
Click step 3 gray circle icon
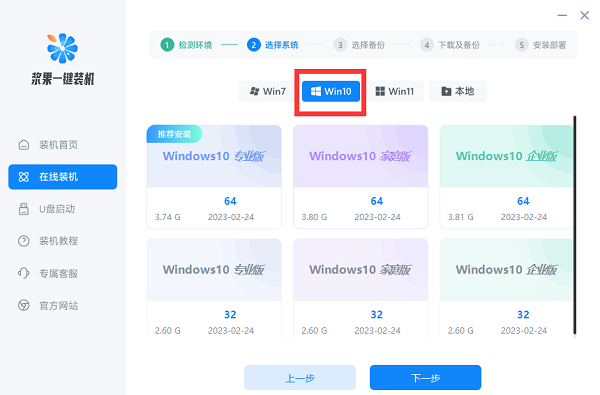[340, 45]
